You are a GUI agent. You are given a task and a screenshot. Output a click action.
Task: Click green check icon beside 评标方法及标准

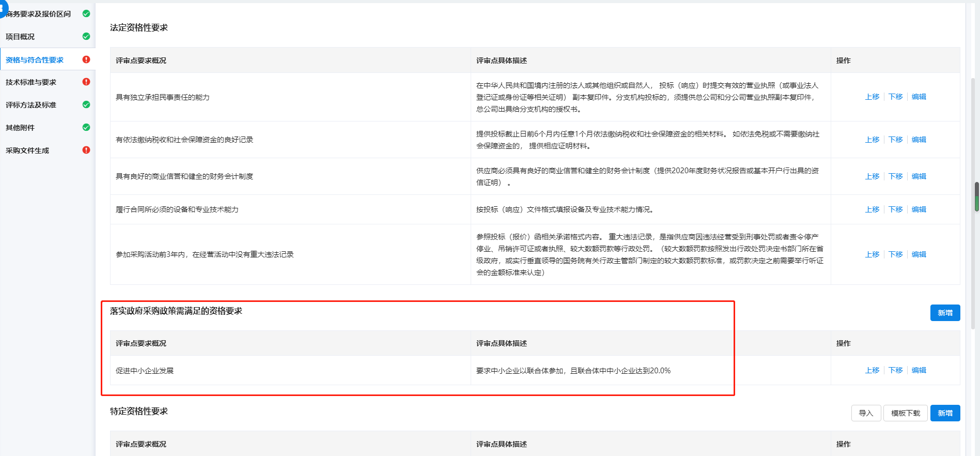coord(86,104)
